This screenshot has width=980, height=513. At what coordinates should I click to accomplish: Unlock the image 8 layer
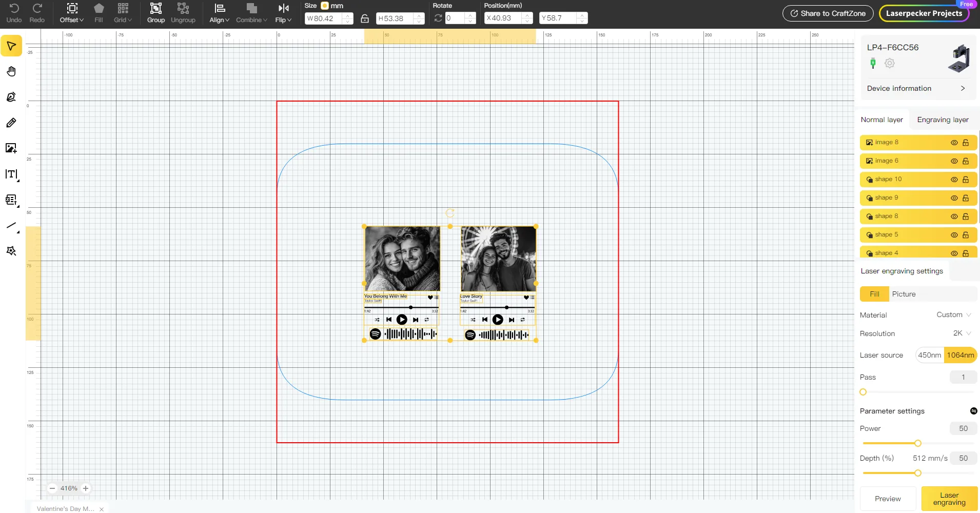click(x=966, y=143)
